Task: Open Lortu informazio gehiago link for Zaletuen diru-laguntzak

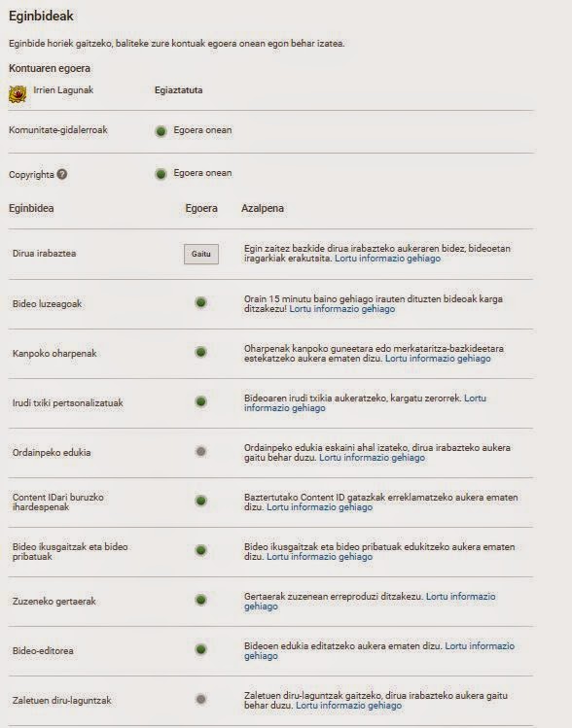Action: [x=348, y=706]
